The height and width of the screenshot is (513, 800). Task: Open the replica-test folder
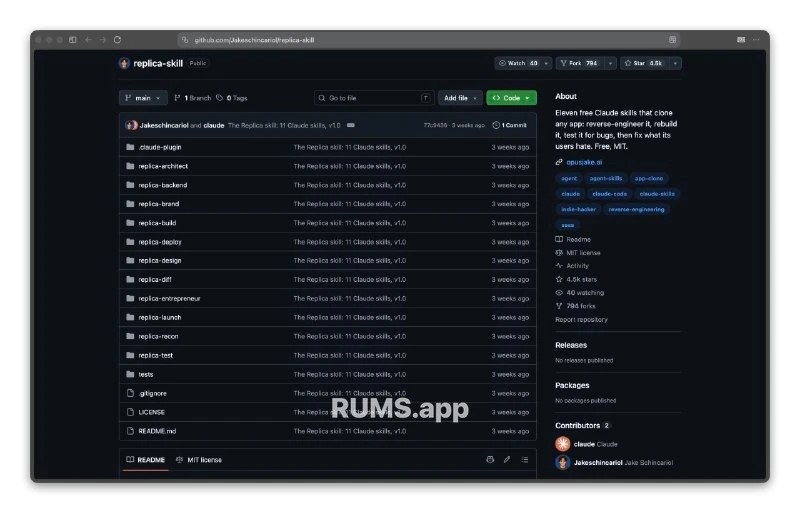click(156, 355)
